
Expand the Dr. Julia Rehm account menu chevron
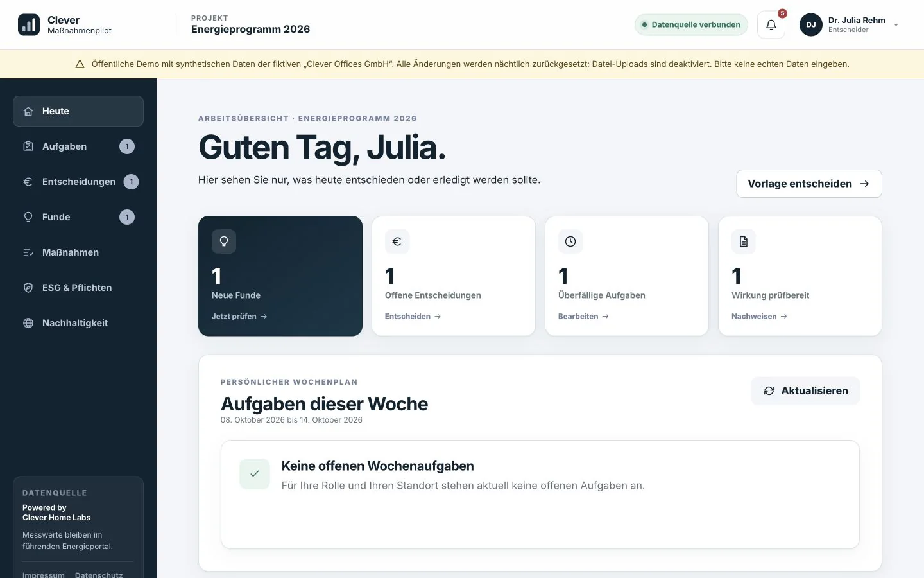896,25
